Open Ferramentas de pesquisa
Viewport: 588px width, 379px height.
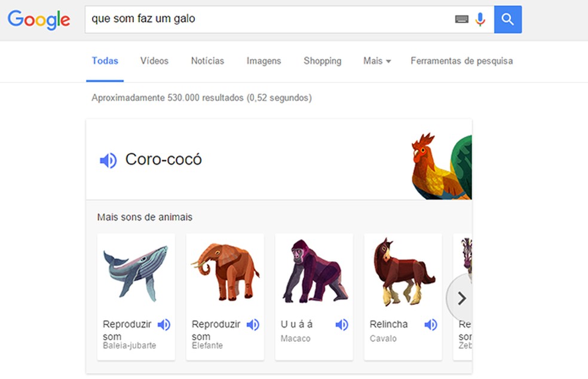461,61
